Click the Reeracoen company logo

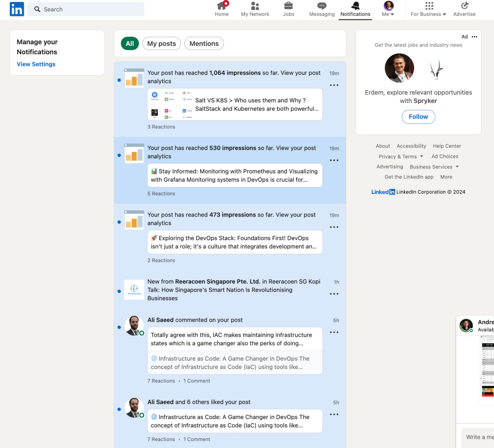click(134, 290)
